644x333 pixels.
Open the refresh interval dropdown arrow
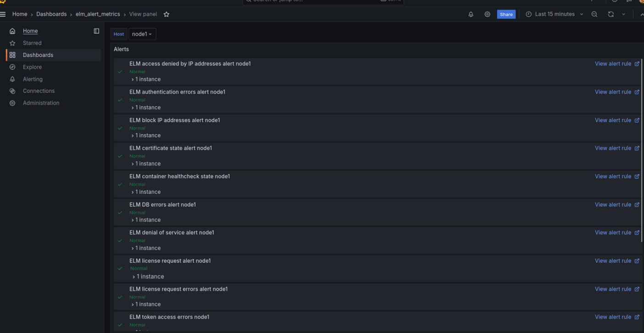(x=623, y=14)
